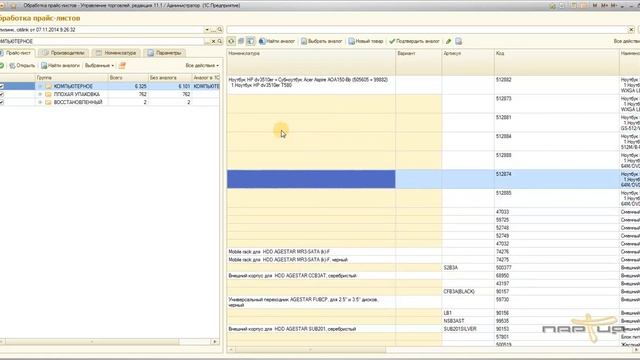Click 'Открыть' button in left toolbar
Image resolution: width=640 pixels, height=360 pixels.
(22, 65)
